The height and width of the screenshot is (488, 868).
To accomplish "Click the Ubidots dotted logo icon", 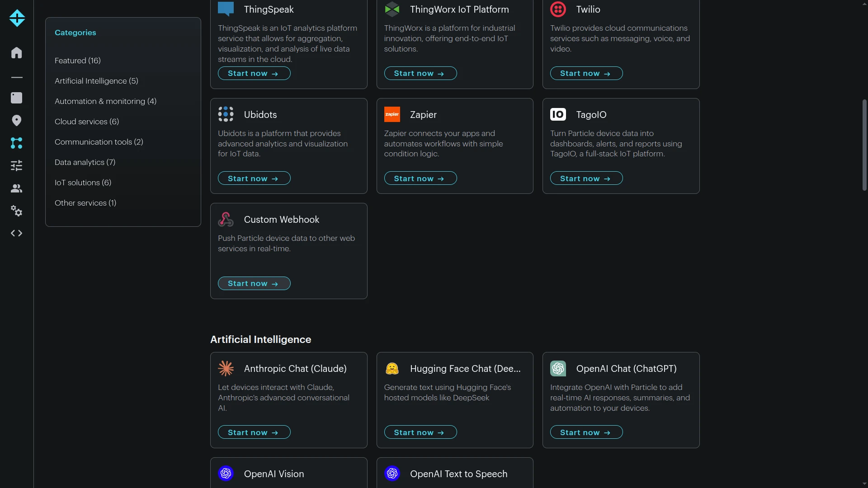I will point(226,114).
